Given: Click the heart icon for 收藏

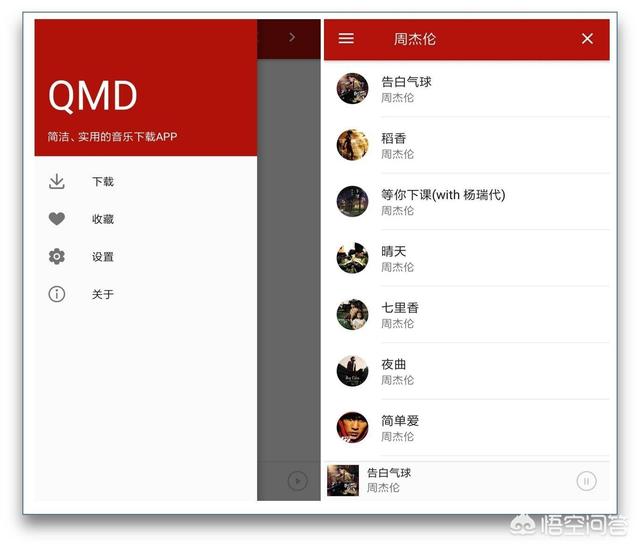Looking at the screenshot, I should (57, 219).
